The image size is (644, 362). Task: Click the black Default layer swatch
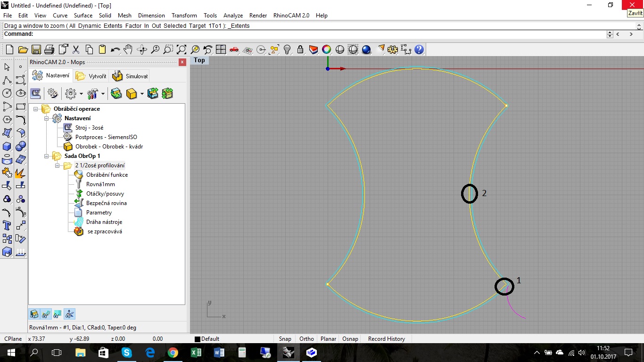198,339
